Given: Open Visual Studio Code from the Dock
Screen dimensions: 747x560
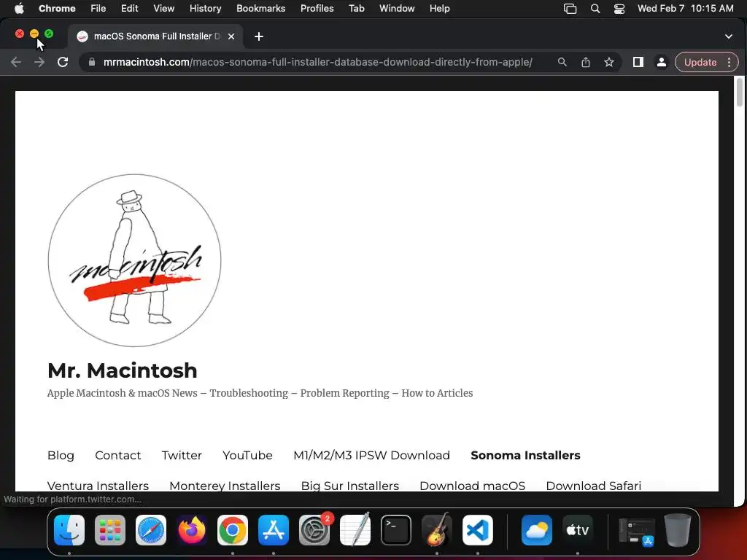Looking at the screenshot, I should (477, 530).
